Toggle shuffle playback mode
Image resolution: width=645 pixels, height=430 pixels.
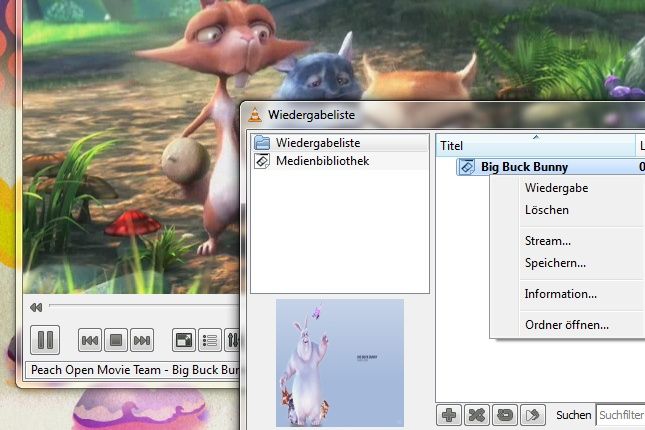click(x=477, y=414)
